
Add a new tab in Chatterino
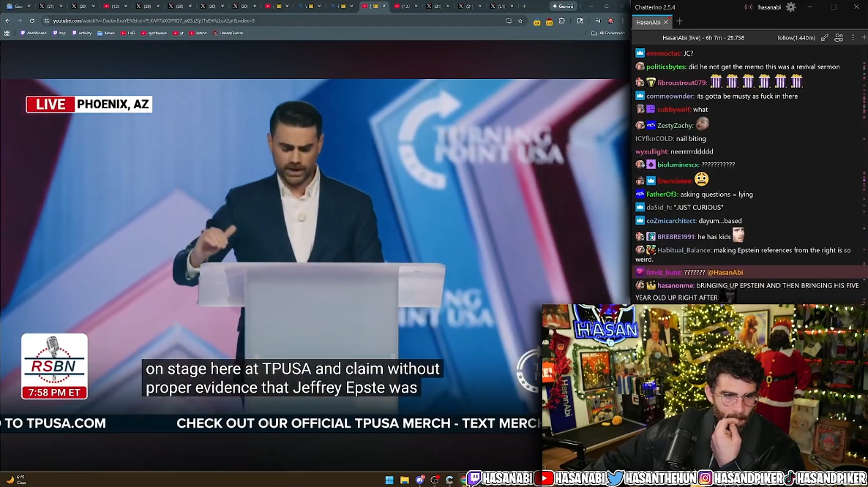(679, 22)
